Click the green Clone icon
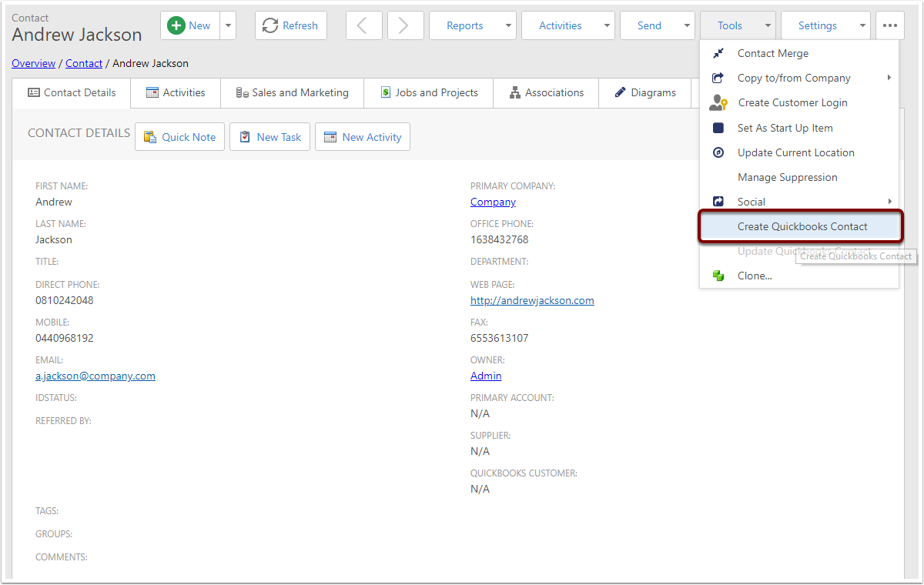 pyautogui.click(x=718, y=276)
